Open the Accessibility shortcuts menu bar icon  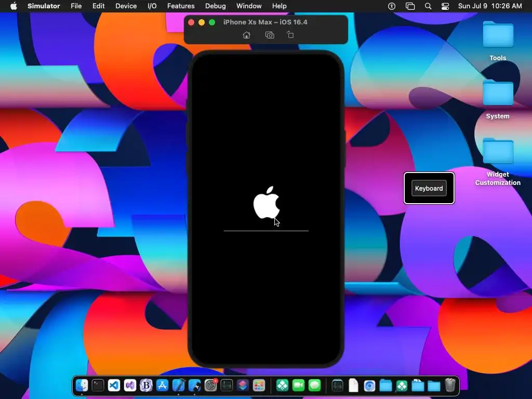point(392,6)
